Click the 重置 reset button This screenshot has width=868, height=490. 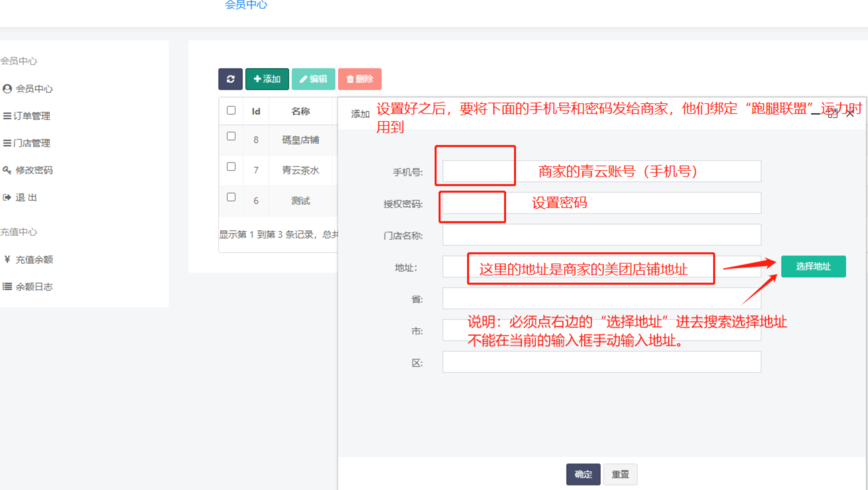tap(620, 474)
